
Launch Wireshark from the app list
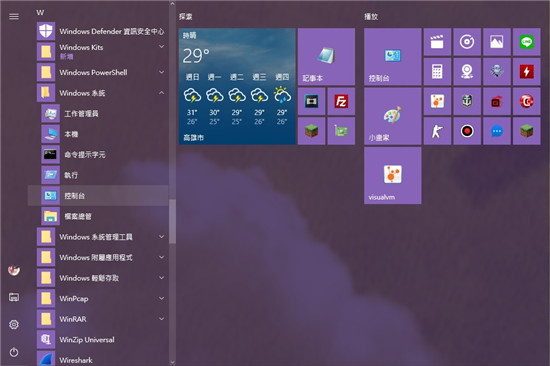(98, 359)
